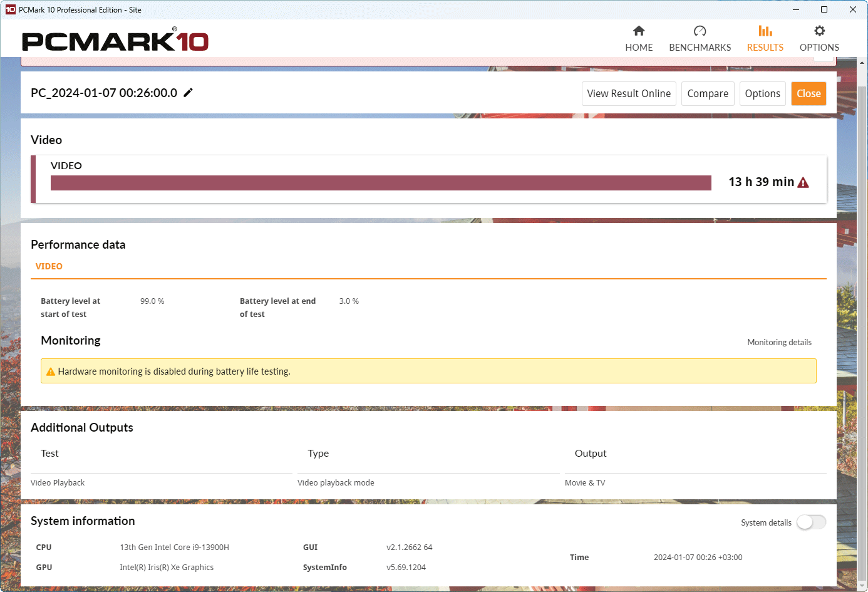Click the 13 h 39 min score

(x=761, y=182)
